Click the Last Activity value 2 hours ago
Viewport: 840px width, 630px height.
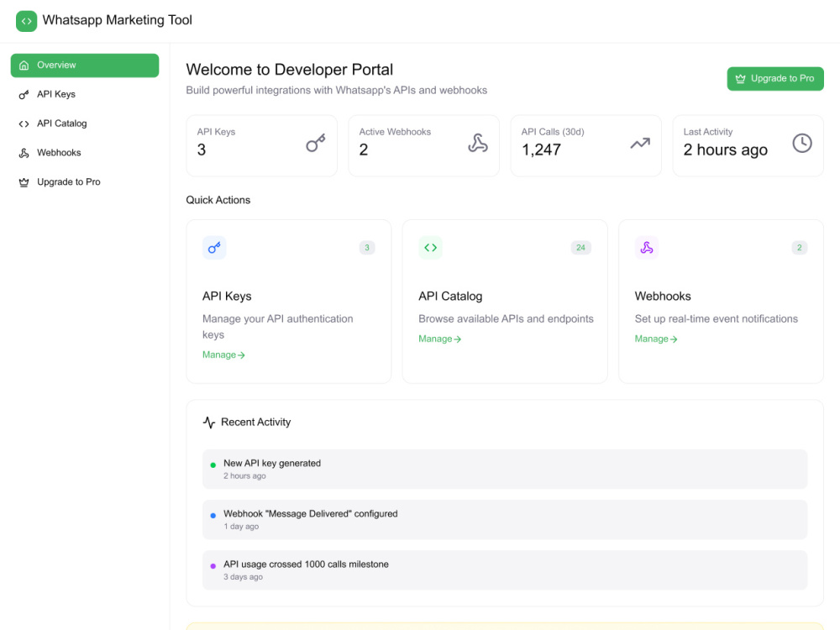726,150
